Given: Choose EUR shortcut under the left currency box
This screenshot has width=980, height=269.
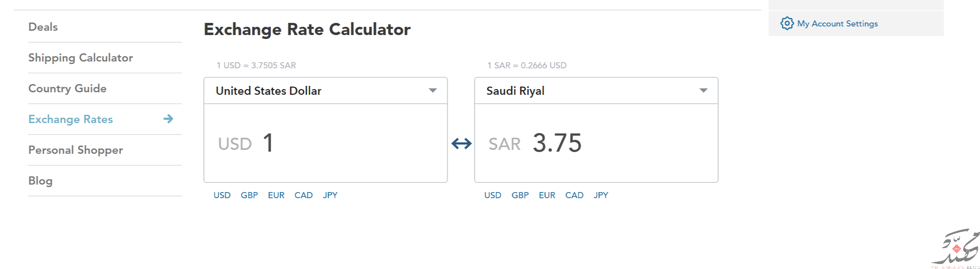Looking at the screenshot, I should 276,195.
